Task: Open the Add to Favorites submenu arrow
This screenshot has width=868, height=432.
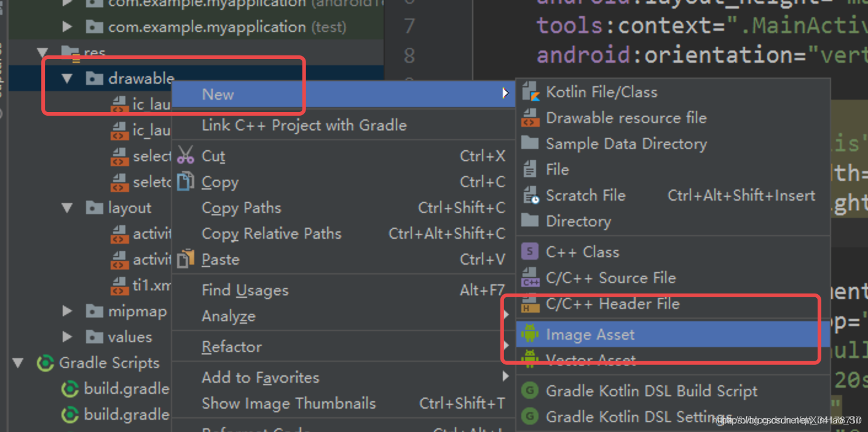Action: point(505,376)
